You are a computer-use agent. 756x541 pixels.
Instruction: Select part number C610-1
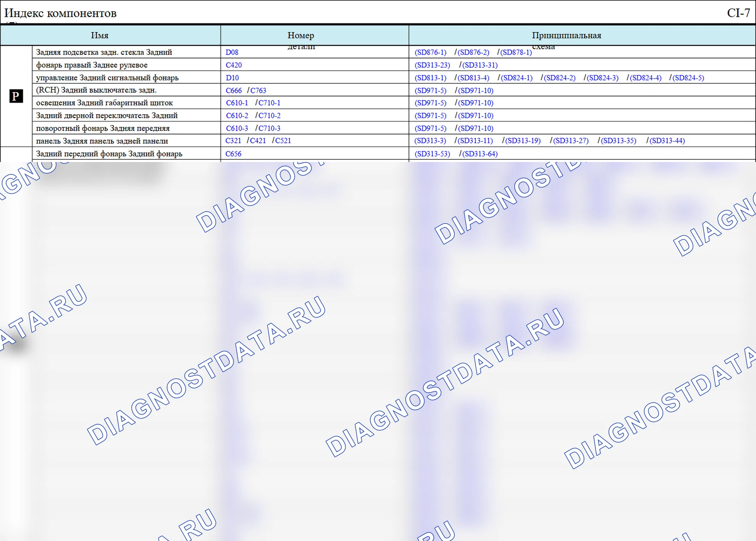(237, 103)
